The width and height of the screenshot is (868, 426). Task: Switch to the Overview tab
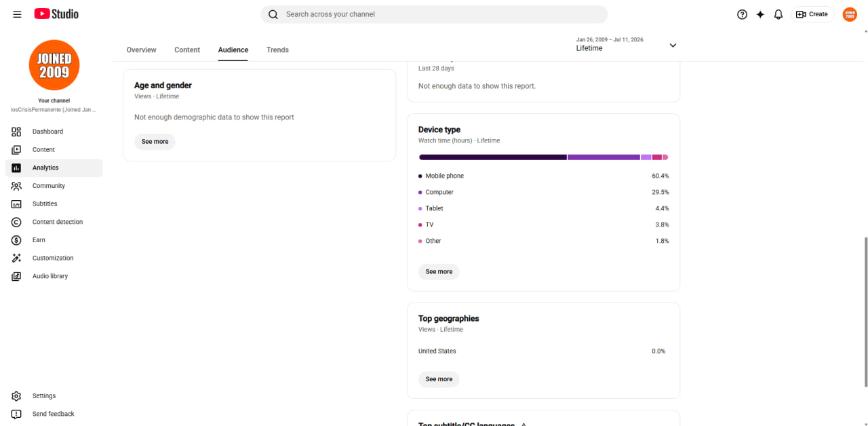141,50
